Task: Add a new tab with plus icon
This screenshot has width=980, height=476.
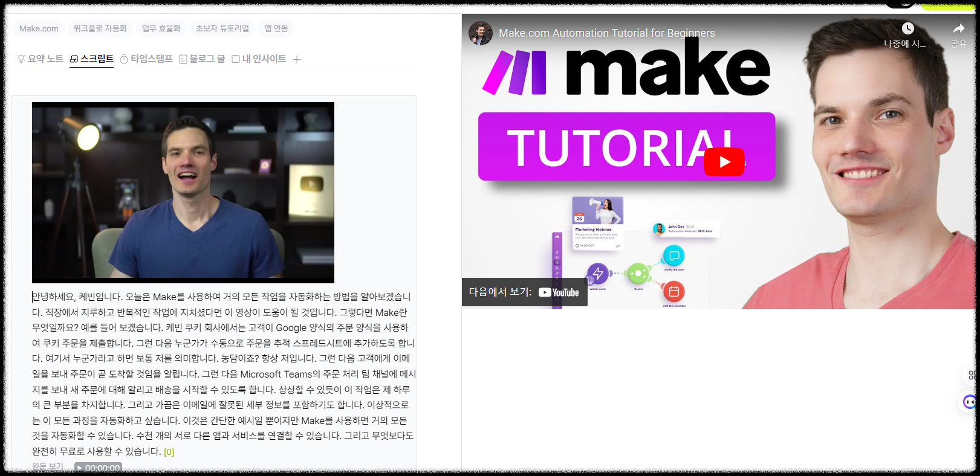Action: [297, 59]
